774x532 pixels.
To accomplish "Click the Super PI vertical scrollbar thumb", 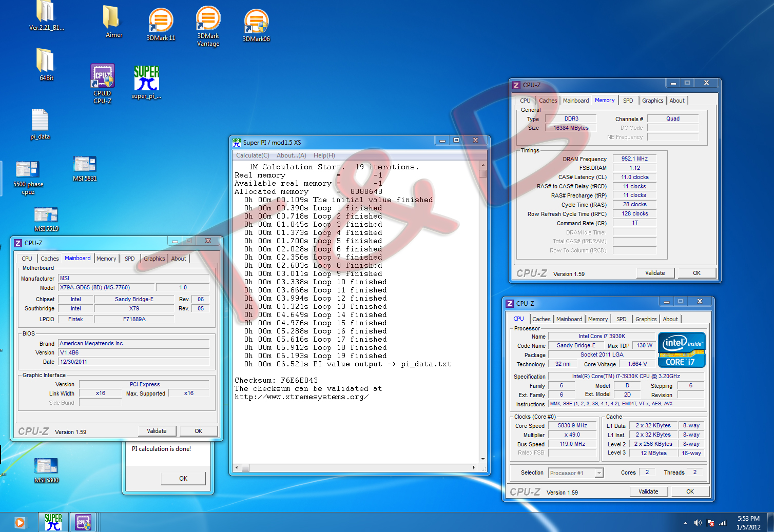I will point(482,173).
